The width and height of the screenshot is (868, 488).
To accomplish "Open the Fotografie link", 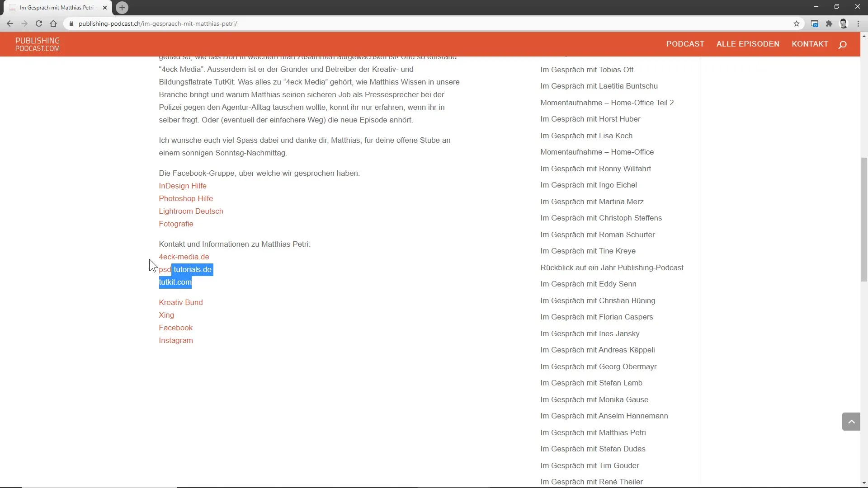I will point(176,224).
